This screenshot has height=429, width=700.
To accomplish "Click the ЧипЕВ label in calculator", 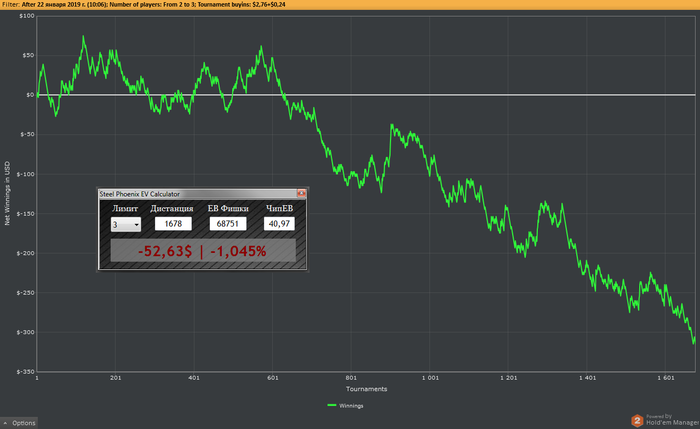I will point(279,208).
